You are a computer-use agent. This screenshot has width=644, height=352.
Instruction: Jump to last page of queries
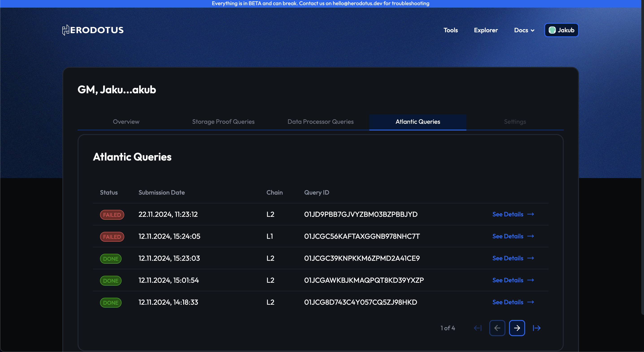(537, 328)
